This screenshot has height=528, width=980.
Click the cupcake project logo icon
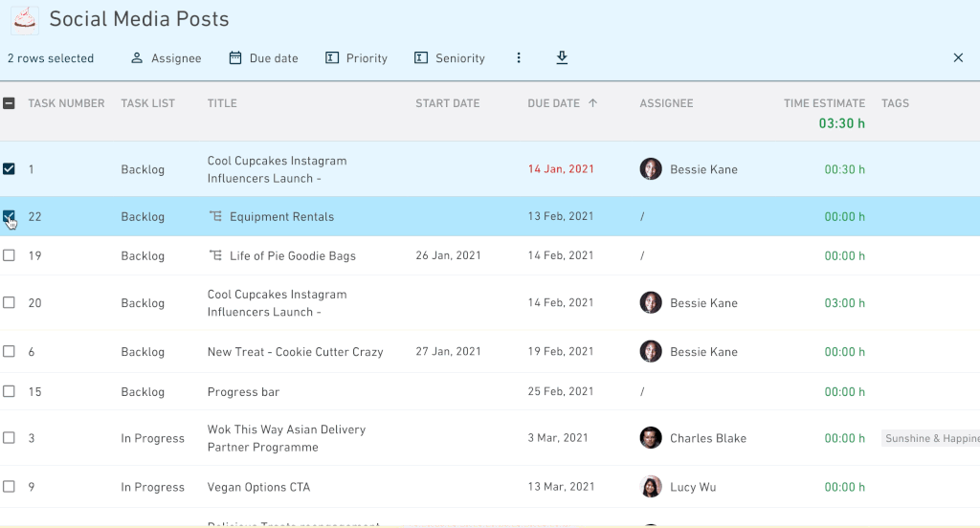pyautogui.click(x=25, y=19)
